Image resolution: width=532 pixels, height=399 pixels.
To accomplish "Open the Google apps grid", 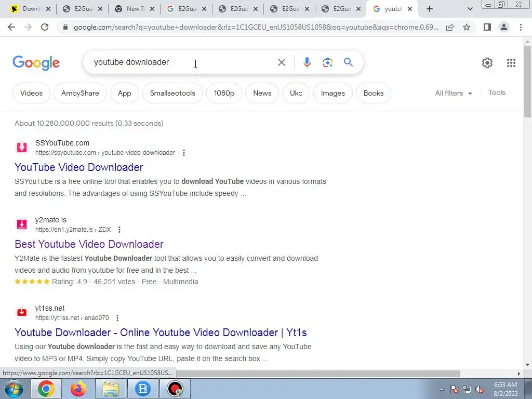I will [511, 62].
